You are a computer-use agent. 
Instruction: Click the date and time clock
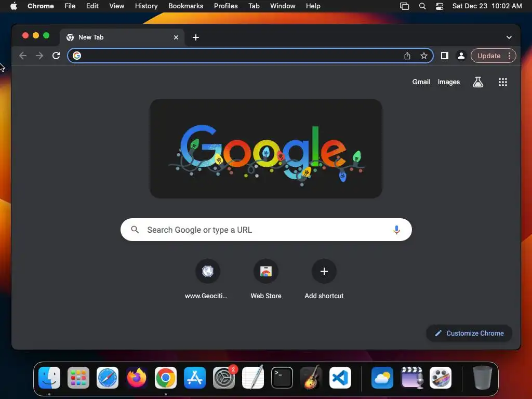point(487,6)
